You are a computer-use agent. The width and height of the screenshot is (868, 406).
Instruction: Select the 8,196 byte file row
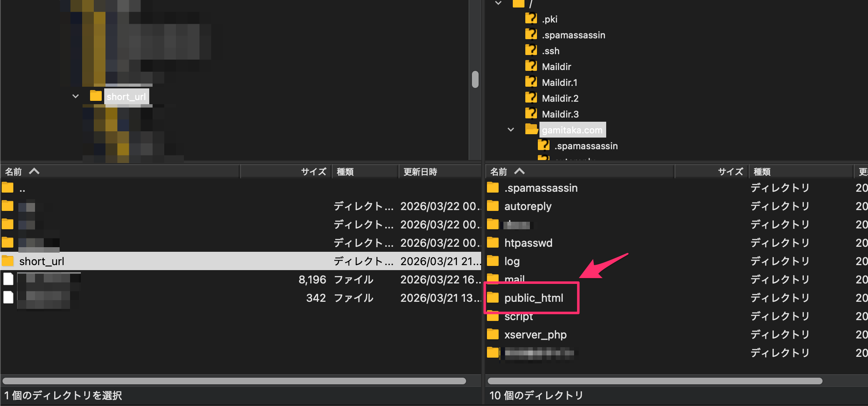point(167,280)
